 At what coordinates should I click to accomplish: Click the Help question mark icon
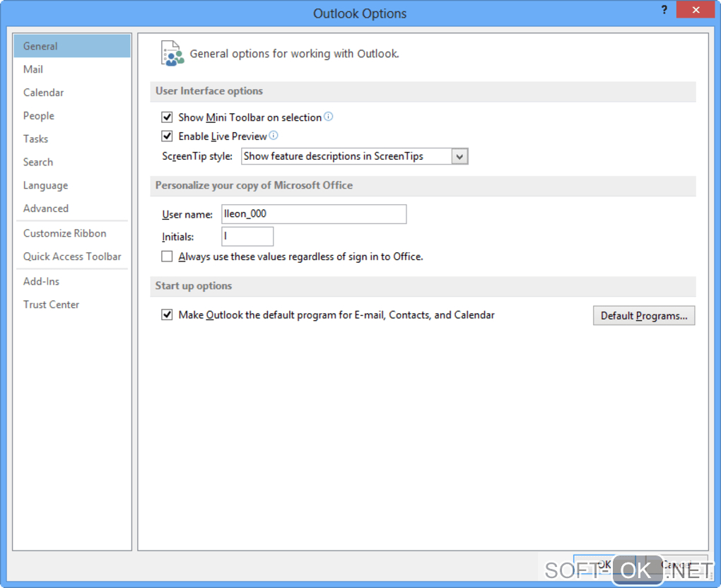[664, 10]
